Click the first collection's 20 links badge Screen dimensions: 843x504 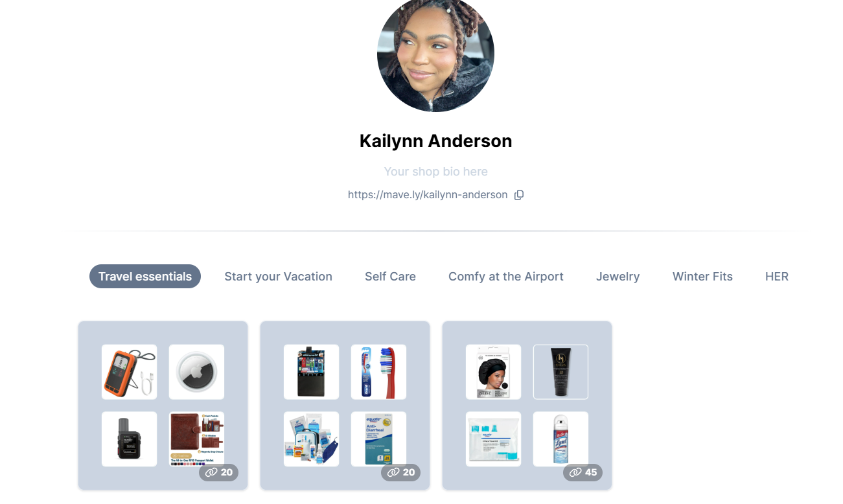point(218,472)
